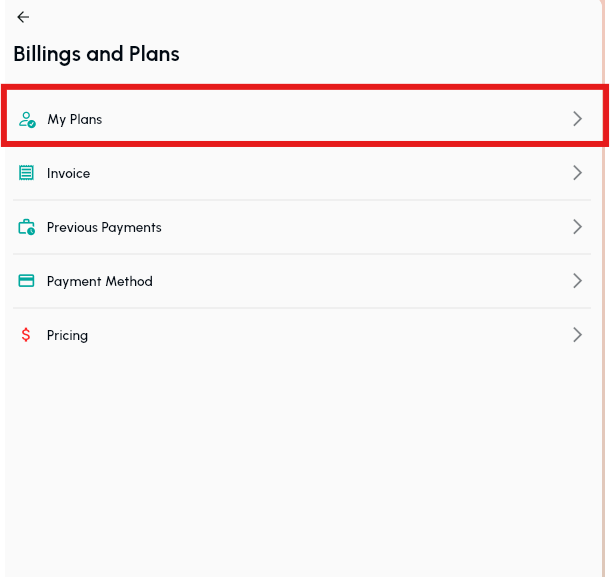Go back using the arrow icon

[23, 17]
